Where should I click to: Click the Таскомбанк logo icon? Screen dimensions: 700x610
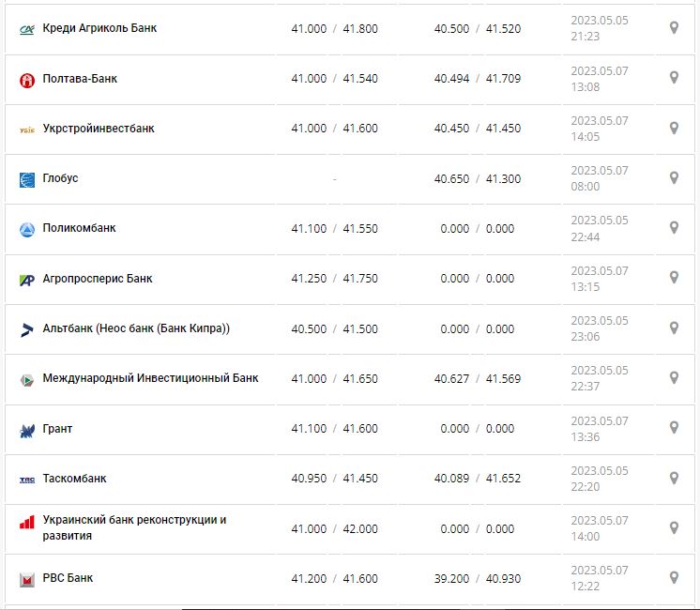click(x=27, y=480)
